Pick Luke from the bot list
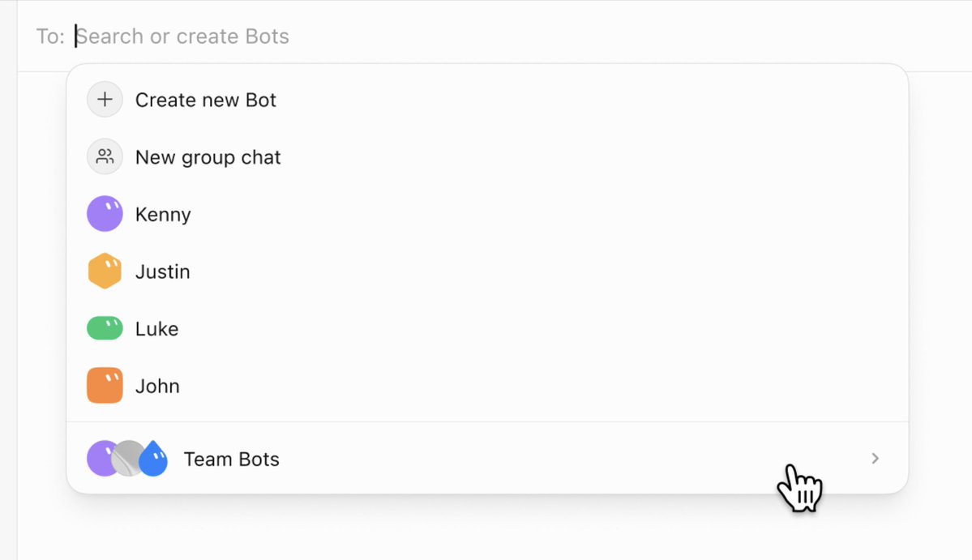Viewport: 972px width, 560px height. [x=487, y=328]
